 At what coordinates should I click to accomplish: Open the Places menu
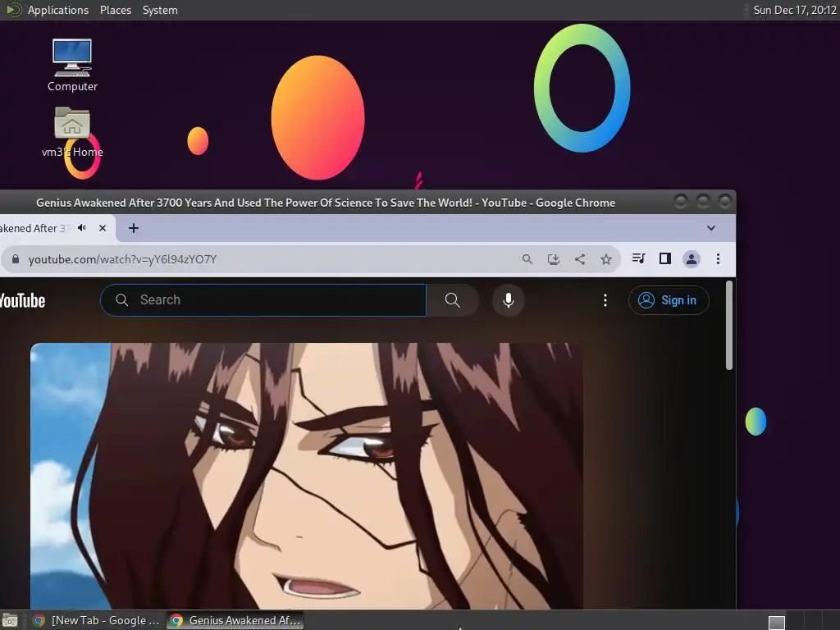click(115, 10)
